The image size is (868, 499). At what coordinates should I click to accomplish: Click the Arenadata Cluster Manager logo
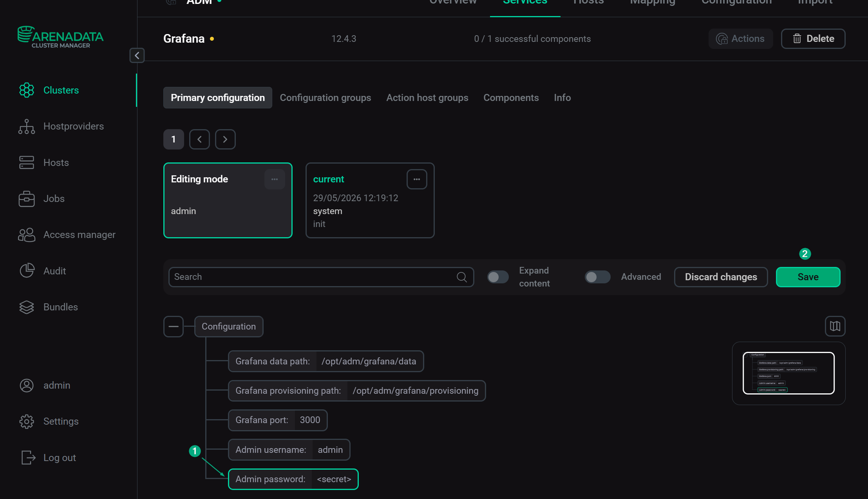[61, 37]
